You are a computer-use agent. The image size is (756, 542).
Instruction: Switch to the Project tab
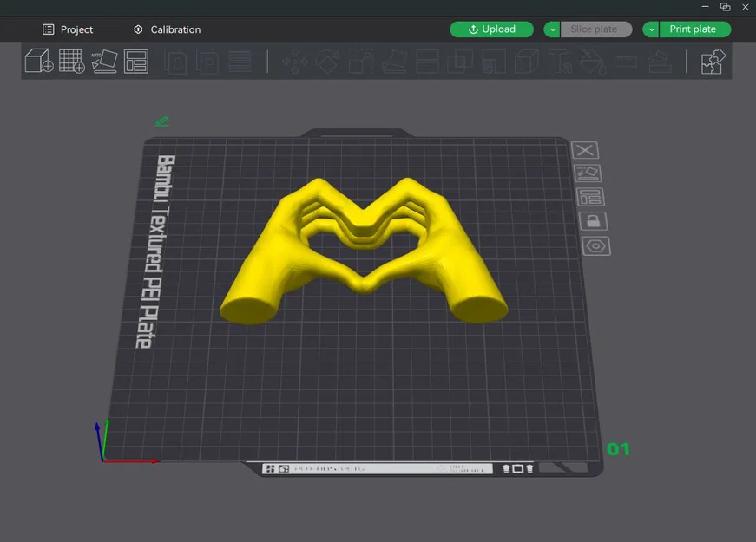[x=69, y=29]
